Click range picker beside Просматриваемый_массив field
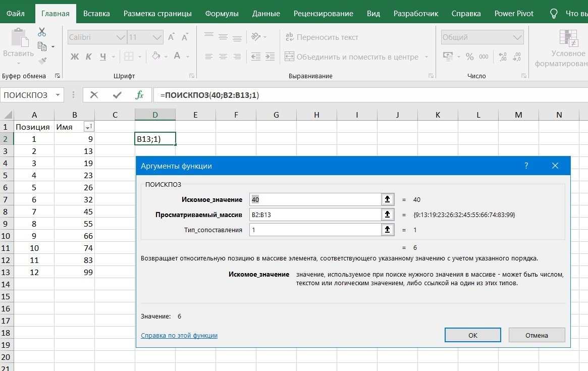Image resolution: width=588 pixels, height=371 pixels. [387, 215]
